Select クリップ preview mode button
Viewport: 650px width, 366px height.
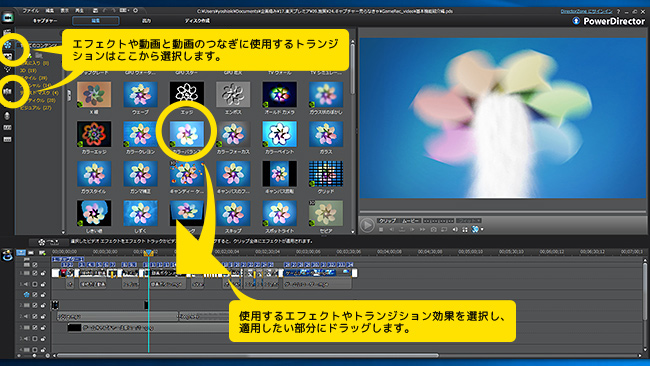click(x=387, y=221)
